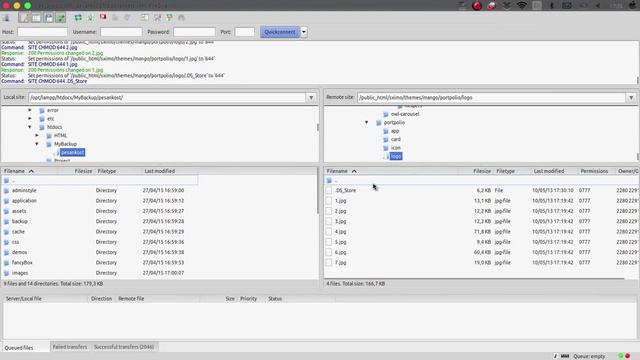Select the 7.jpg file in remote list
640x360 pixels.
[482, 263]
